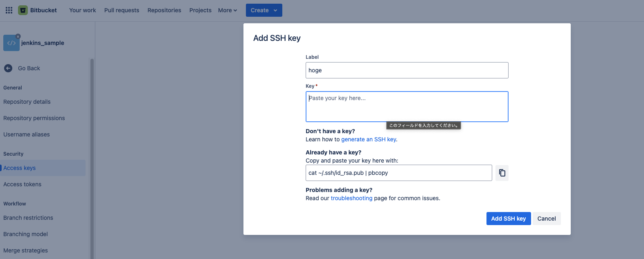Image resolution: width=644 pixels, height=259 pixels.
Task: Open Your work menu item
Action: [x=83, y=10]
